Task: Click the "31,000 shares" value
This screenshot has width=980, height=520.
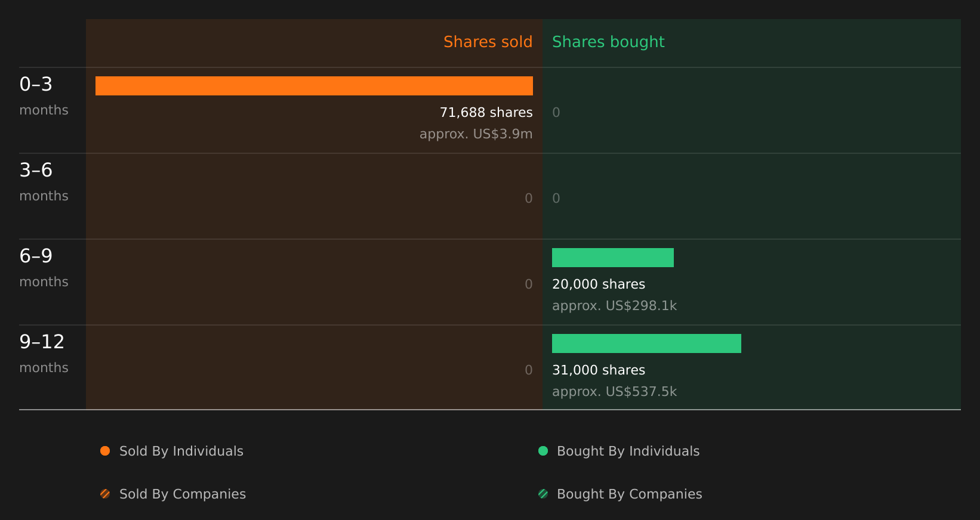Action: click(x=599, y=370)
